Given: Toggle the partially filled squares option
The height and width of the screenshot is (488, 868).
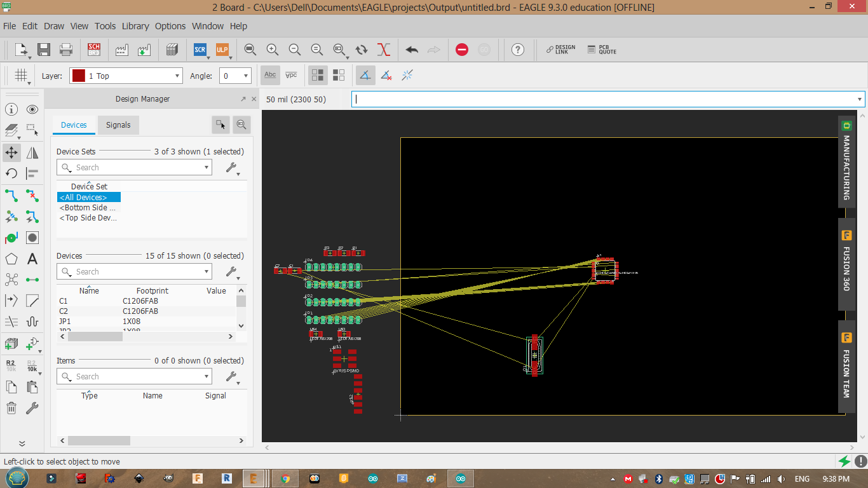Looking at the screenshot, I should [x=339, y=76].
